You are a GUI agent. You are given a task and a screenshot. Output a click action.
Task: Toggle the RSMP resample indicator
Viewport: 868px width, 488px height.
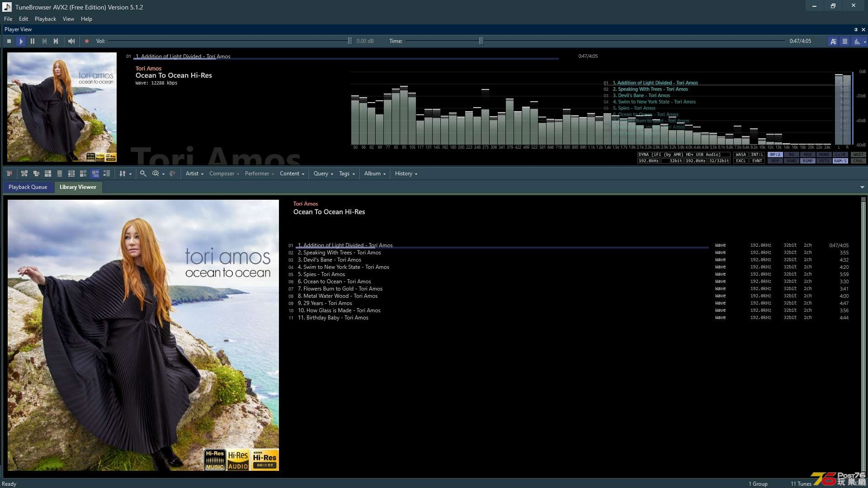(808, 161)
